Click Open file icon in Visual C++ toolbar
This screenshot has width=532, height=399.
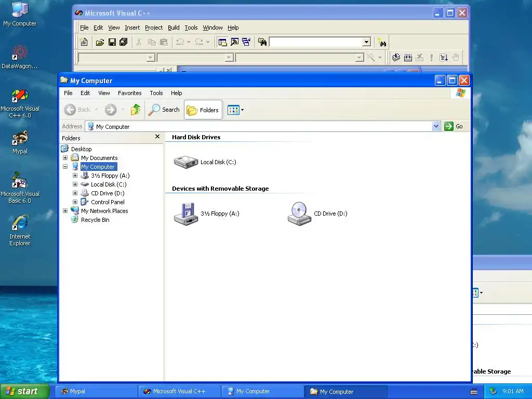coord(100,42)
